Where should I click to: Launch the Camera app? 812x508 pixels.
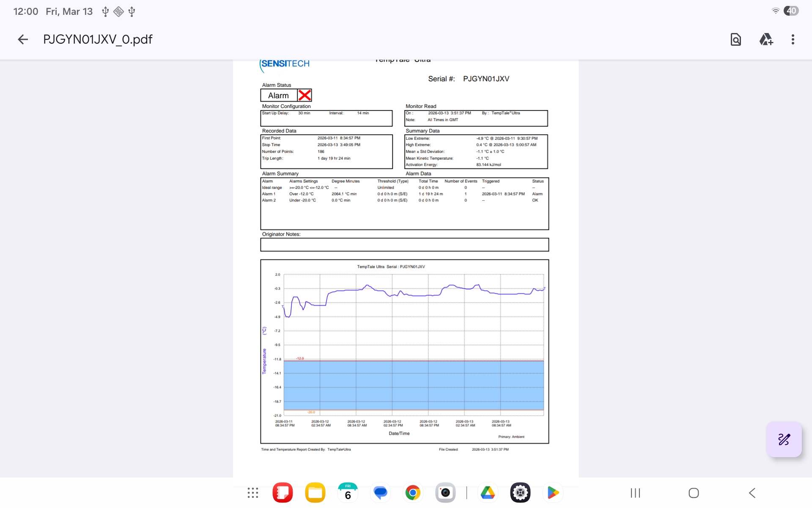coord(445,493)
